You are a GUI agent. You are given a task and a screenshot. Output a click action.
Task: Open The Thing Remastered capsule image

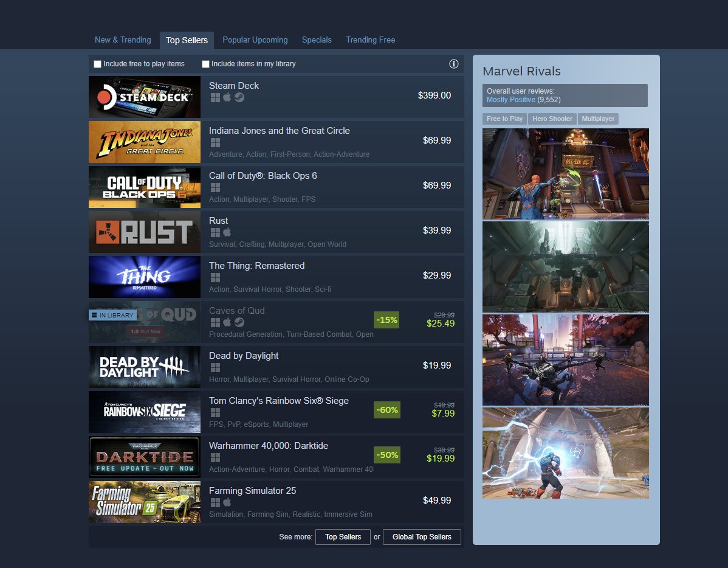[145, 277]
